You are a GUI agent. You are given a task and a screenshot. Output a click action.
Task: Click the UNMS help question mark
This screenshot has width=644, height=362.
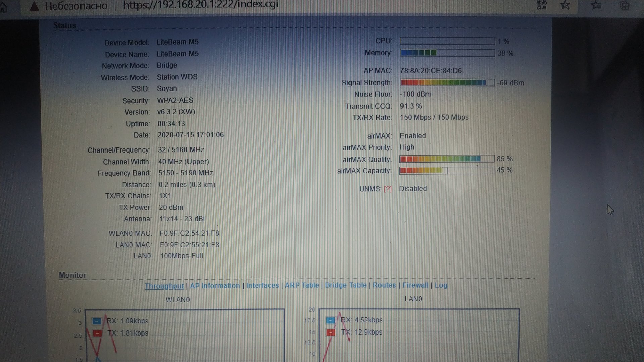point(388,189)
